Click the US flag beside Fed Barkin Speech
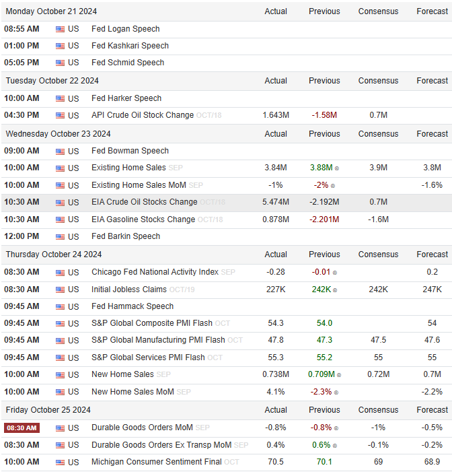 pyautogui.click(x=60, y=236)
